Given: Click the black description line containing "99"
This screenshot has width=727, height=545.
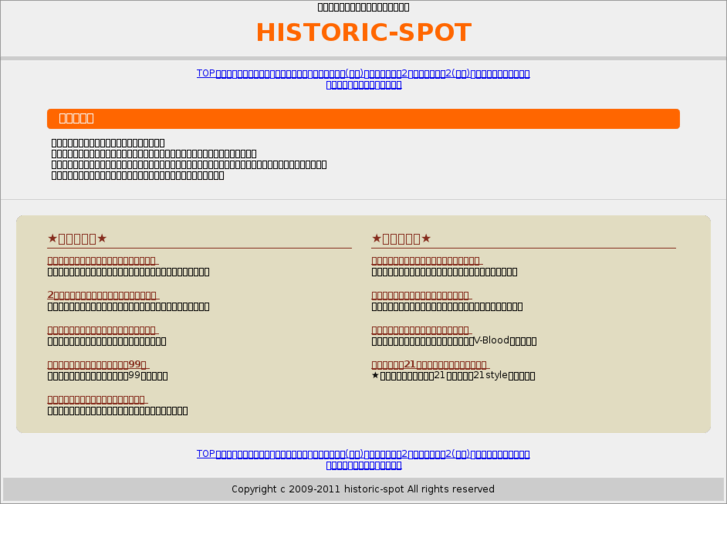Looking at the screenshot, I should tap(108, 376).
